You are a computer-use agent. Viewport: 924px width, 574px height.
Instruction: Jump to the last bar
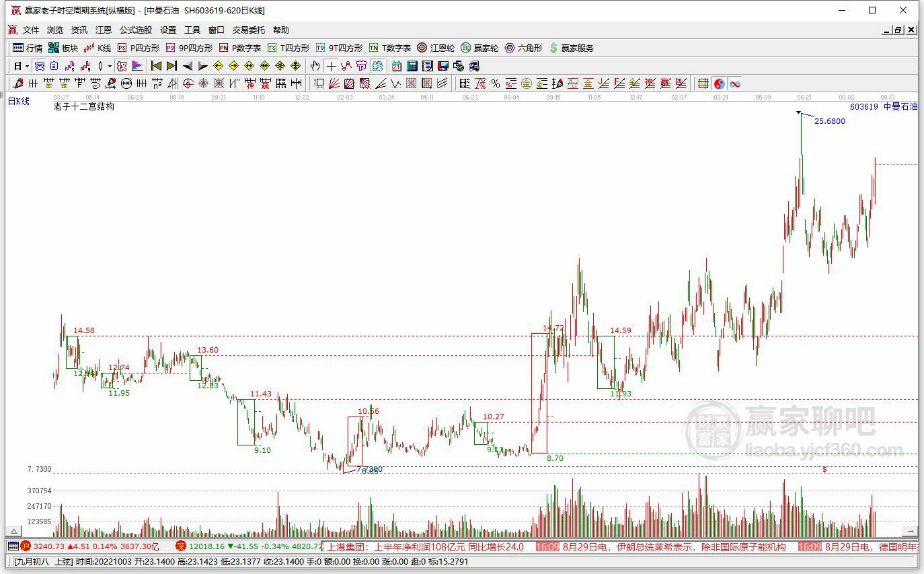coord(171,66)
